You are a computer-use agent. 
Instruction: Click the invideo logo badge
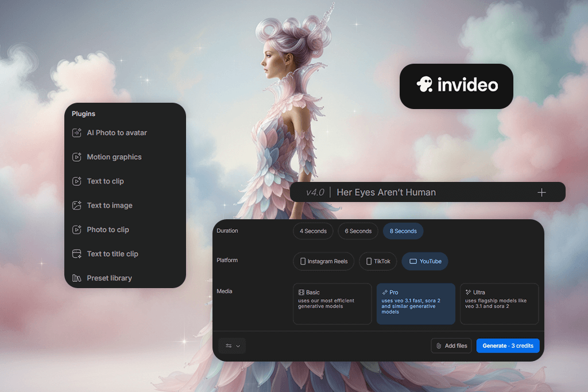click(457, 86)
